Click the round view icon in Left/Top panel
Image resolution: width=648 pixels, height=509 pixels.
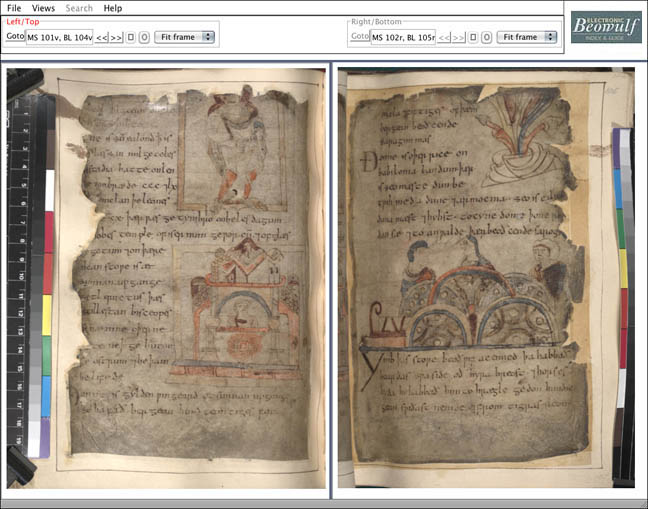(144, 37)
